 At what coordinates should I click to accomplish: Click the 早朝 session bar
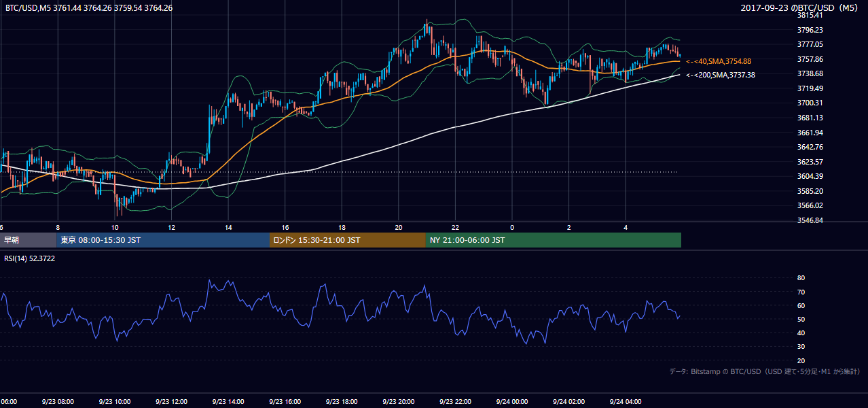click(29, 240)
